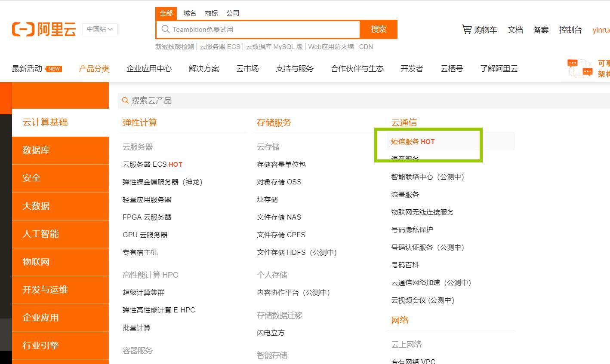This screenshot has height=364, width=610.
Task: Click 新冠核酸检测 hot search link
Action: [175, 47]
